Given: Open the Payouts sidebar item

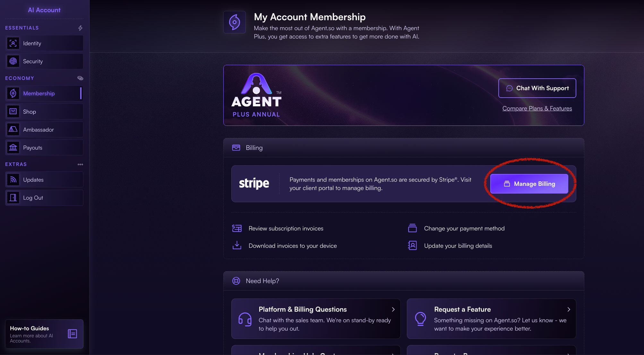Looking at the screenshot, I should click(44, 147).
